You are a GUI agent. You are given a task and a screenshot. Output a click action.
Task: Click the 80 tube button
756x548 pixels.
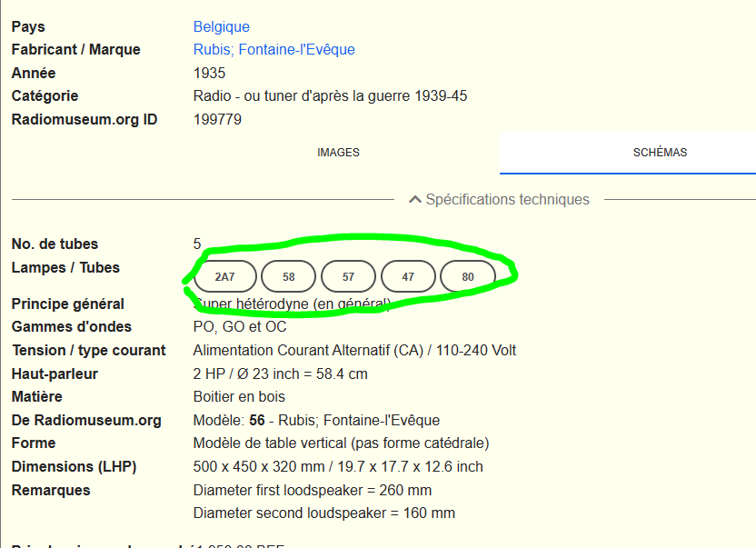pos(468,276)
